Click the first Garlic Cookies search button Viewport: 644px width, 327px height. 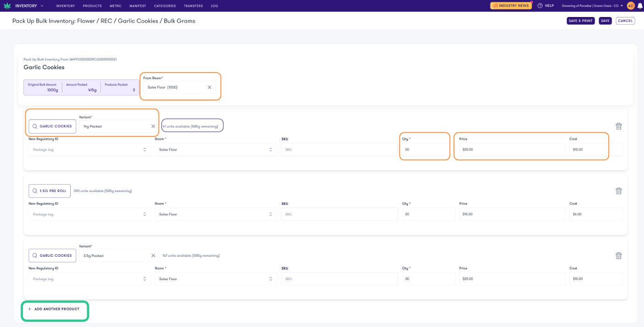(x=52, y=126)
